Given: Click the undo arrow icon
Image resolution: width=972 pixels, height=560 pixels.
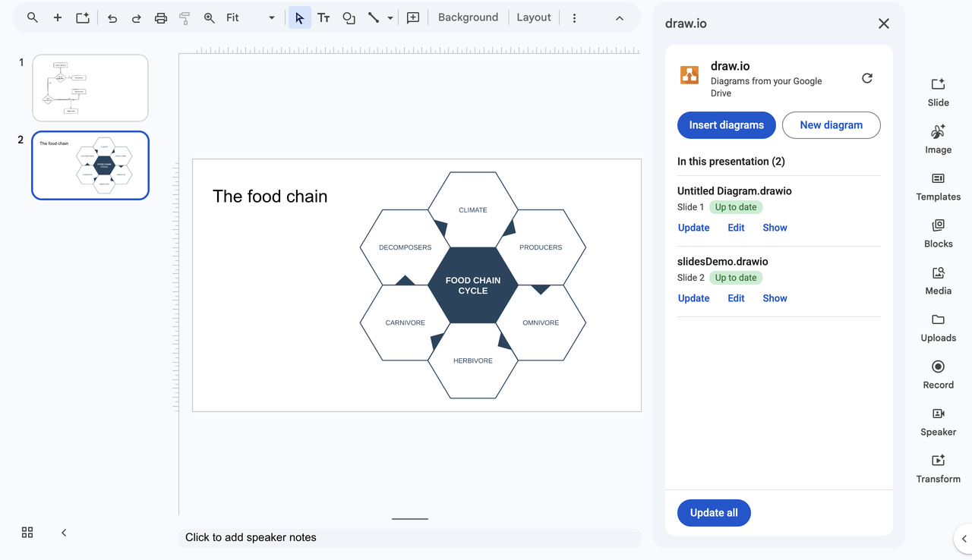Looking at the screenshot, I should point(112,17).
